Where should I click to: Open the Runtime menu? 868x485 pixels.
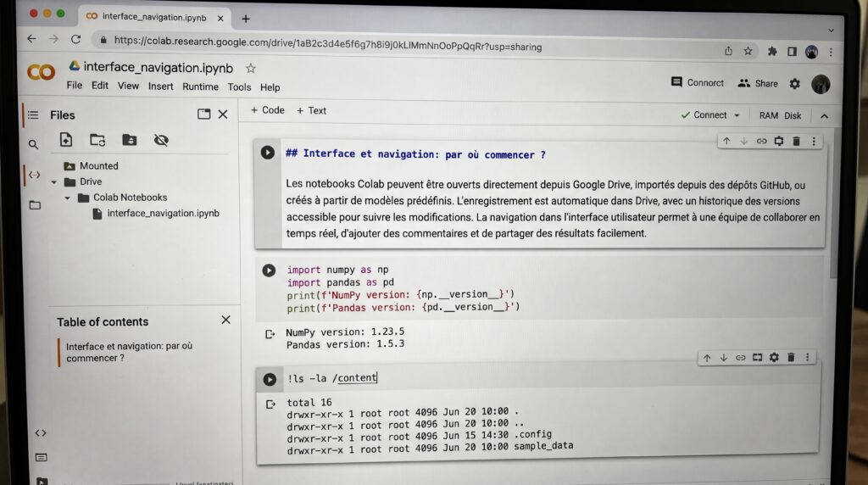coord(200,87)
